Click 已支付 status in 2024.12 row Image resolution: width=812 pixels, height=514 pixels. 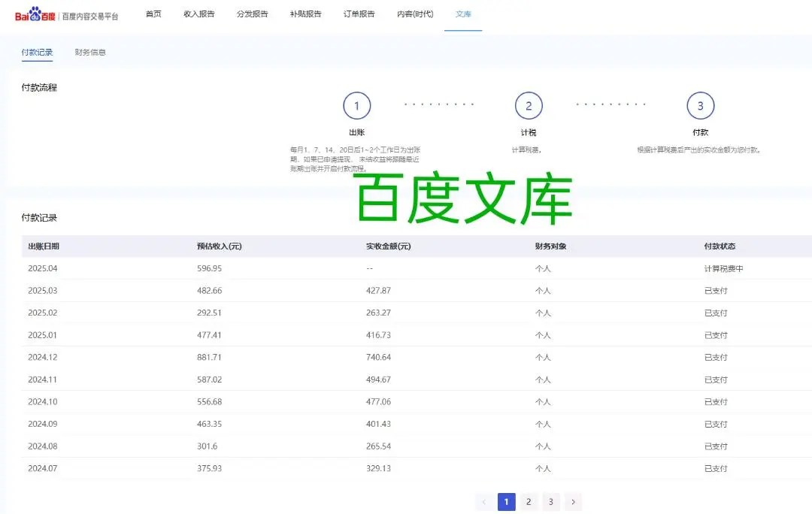[716, 357]
